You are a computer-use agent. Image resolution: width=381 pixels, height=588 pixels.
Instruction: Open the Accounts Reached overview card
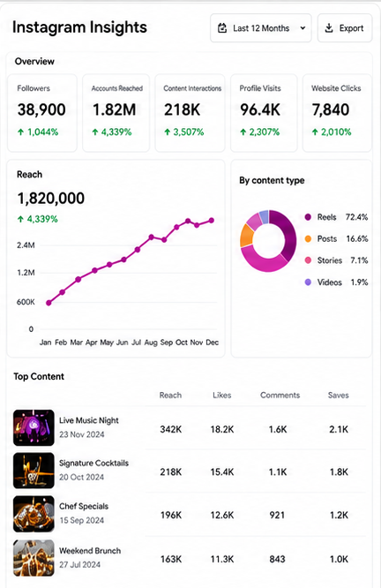pos(116,113)
